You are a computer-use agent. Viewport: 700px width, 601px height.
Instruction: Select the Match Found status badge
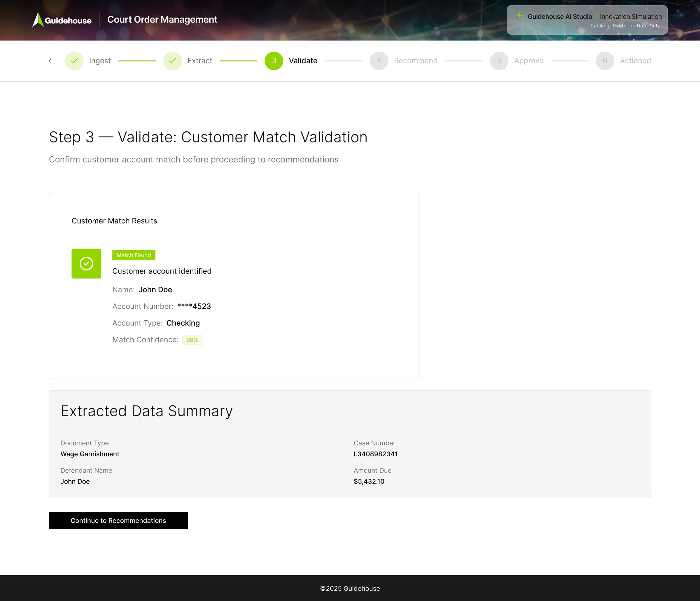(134, 255)
